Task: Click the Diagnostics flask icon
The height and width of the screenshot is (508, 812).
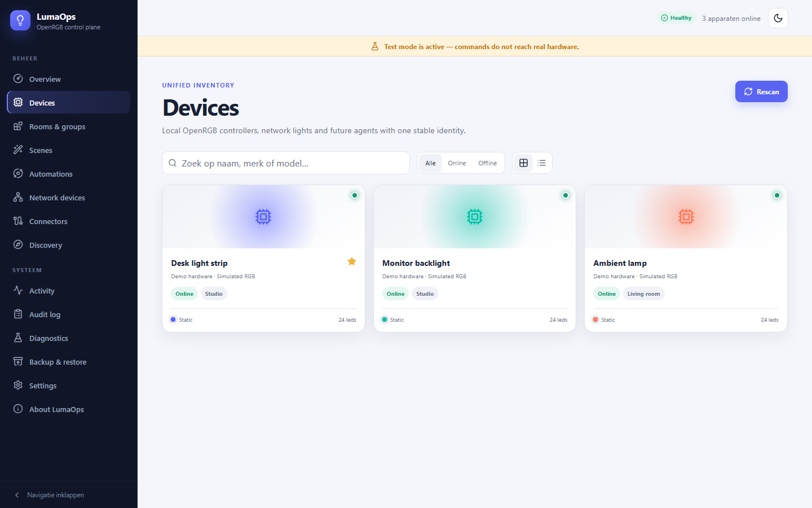Action: [x=18, y=338]
